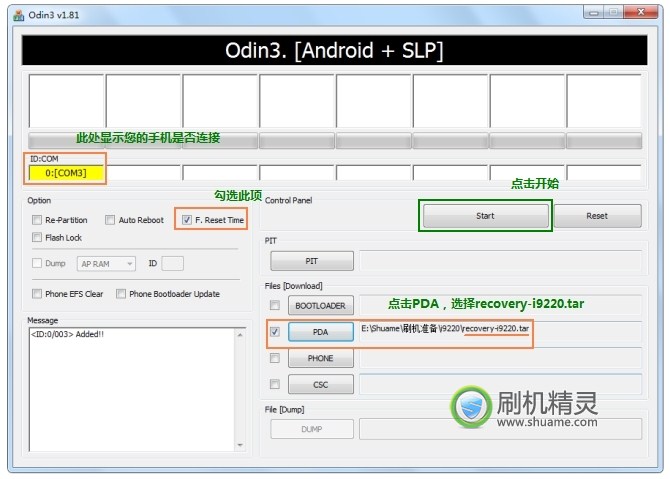Image resolution: width=670 pixels, height=479 pixels.
Task: Click the Reset button
Action: (597, 216)
